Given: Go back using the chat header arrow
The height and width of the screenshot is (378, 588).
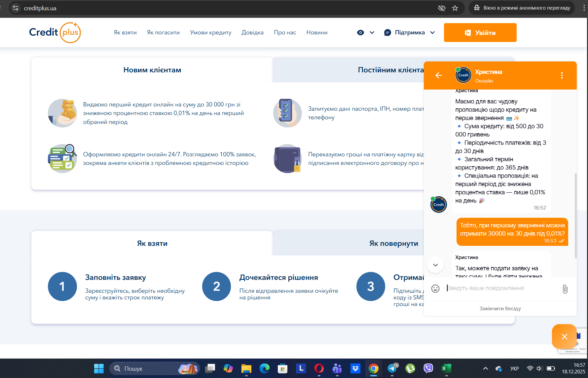Looking at the screenshot, I should click(439, 75).
